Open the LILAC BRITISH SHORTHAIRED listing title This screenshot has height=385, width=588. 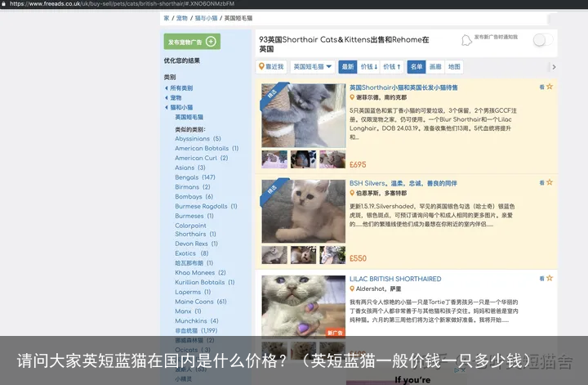[395, 279]
